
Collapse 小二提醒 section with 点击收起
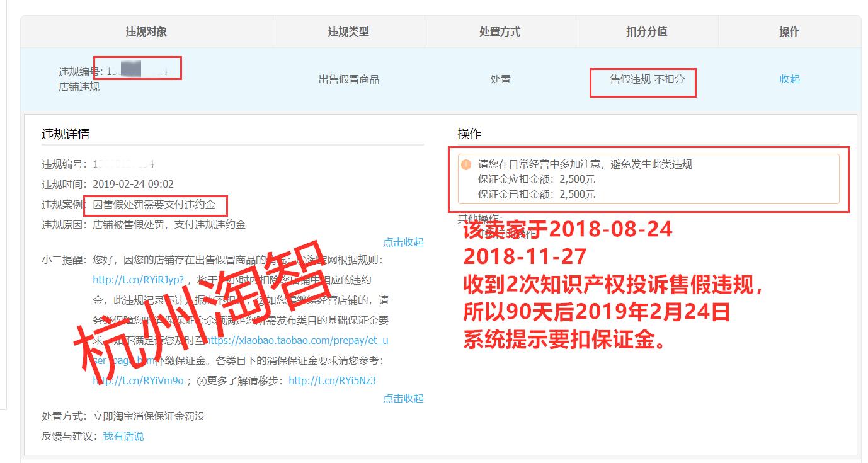[404, 241]
